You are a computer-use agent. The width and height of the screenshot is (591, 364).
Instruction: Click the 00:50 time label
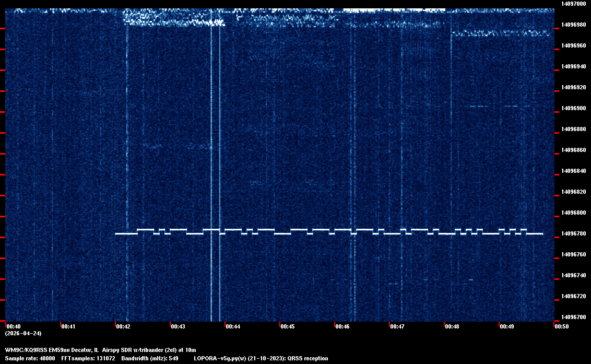(x=562, y=326)
